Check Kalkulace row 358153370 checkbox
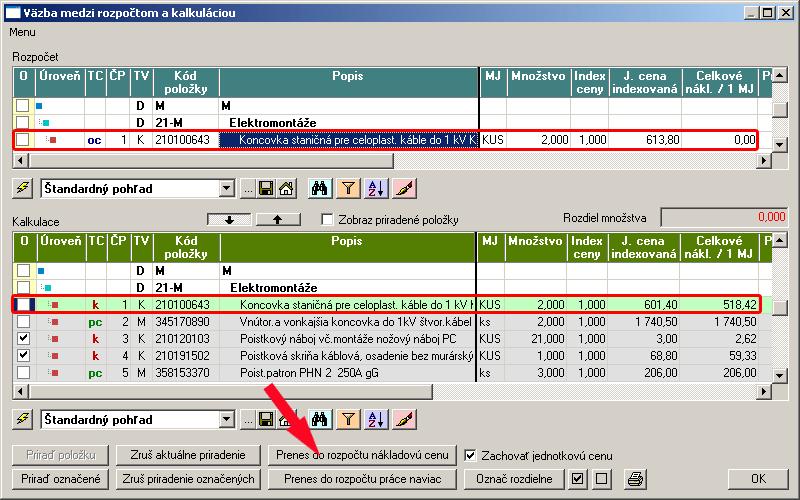Screen dimensions: 800x500 (x=23, y=372)
